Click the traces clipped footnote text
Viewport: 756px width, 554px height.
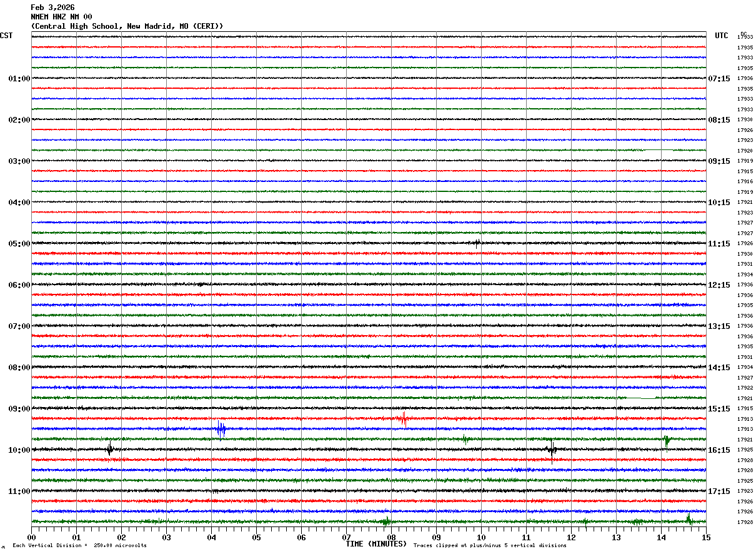point(490,545)
